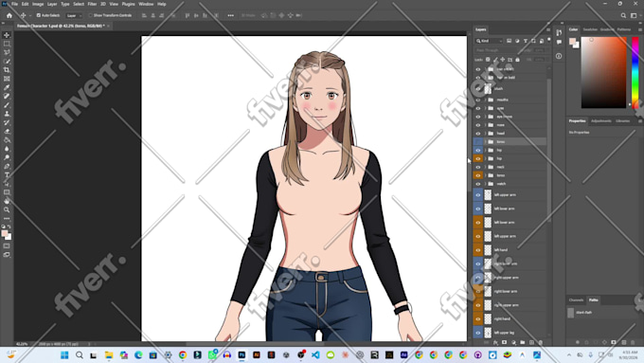Select the Frame tool
Viewport: 644px width, 363px height.
point(7,79)
